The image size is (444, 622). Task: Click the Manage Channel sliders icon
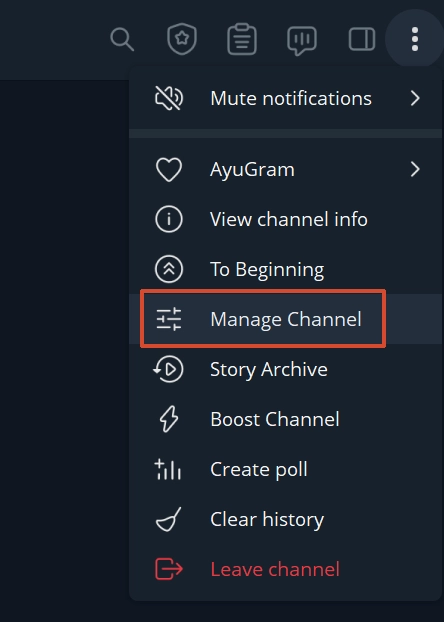point(169,319)
